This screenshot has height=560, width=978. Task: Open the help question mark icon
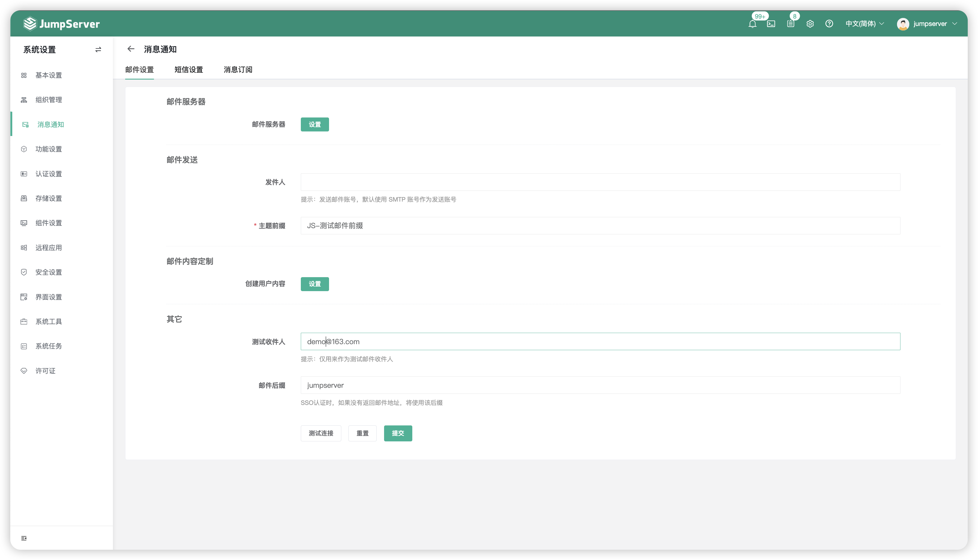pyautogui.click(x=829, y=24)
